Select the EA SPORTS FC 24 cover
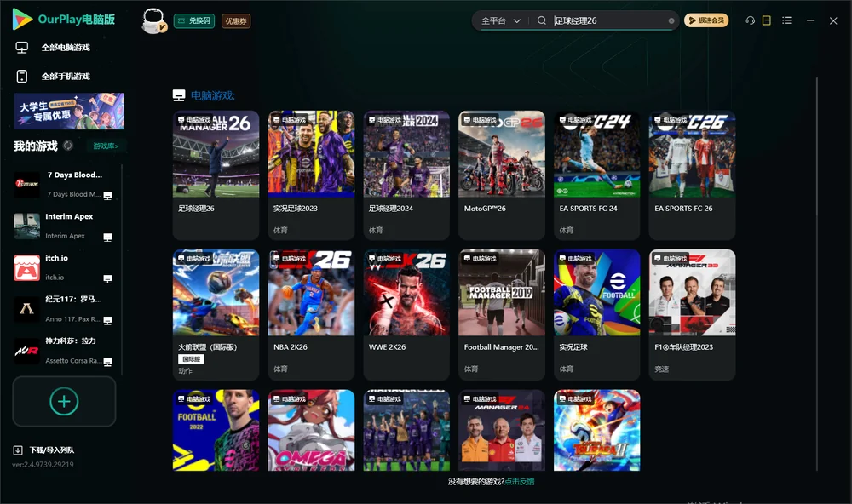The image size is (852, 504). click(x=596, y=154)
